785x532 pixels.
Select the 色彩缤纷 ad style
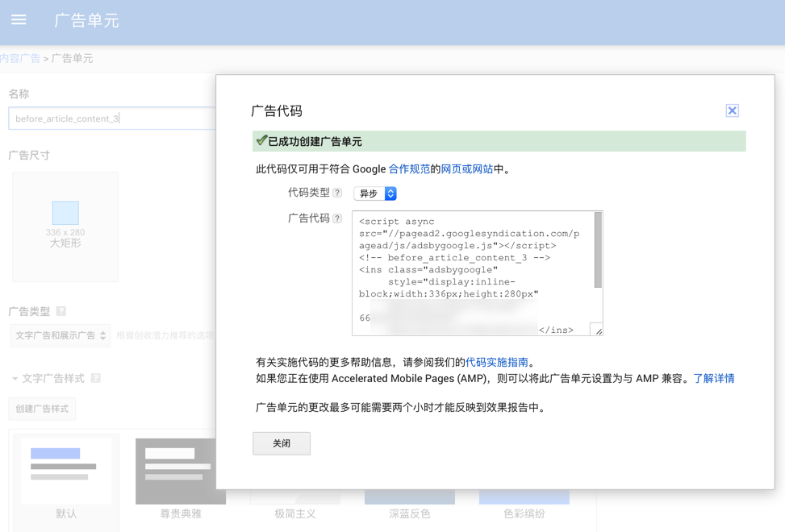tap(524, 505)
